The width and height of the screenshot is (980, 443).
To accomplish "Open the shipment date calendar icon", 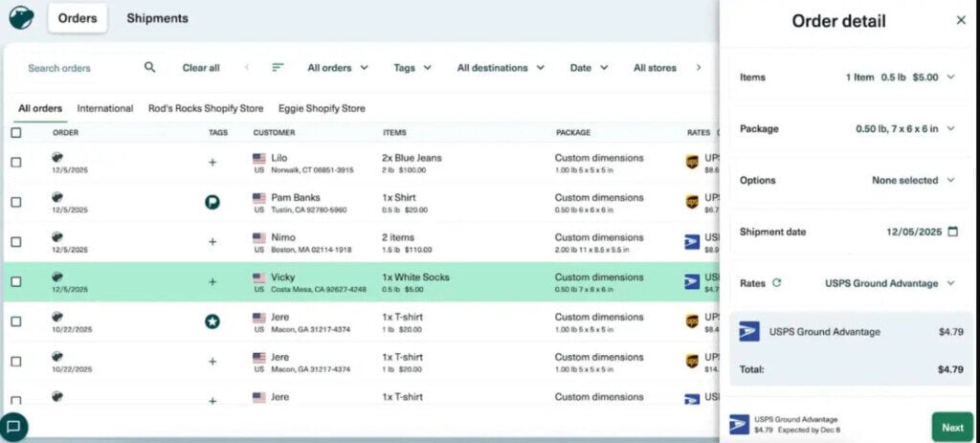I will point(952,232).
